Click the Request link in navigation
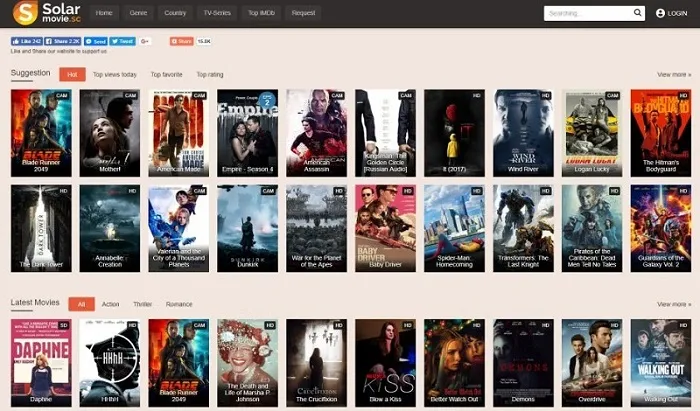 303,13
